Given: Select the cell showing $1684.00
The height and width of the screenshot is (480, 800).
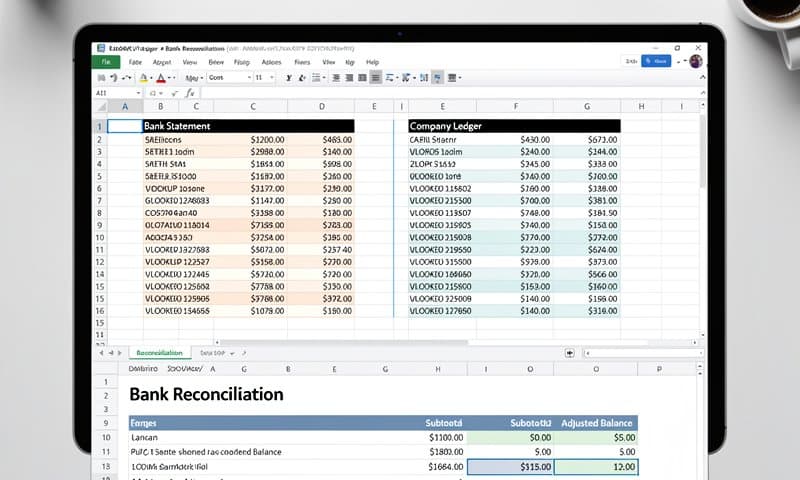Looking at the screenshot, I should click(446, 467).
